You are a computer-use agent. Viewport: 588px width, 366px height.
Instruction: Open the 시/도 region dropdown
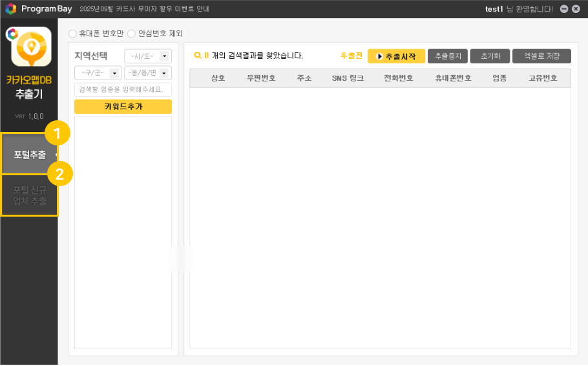(x=148, y=56)
